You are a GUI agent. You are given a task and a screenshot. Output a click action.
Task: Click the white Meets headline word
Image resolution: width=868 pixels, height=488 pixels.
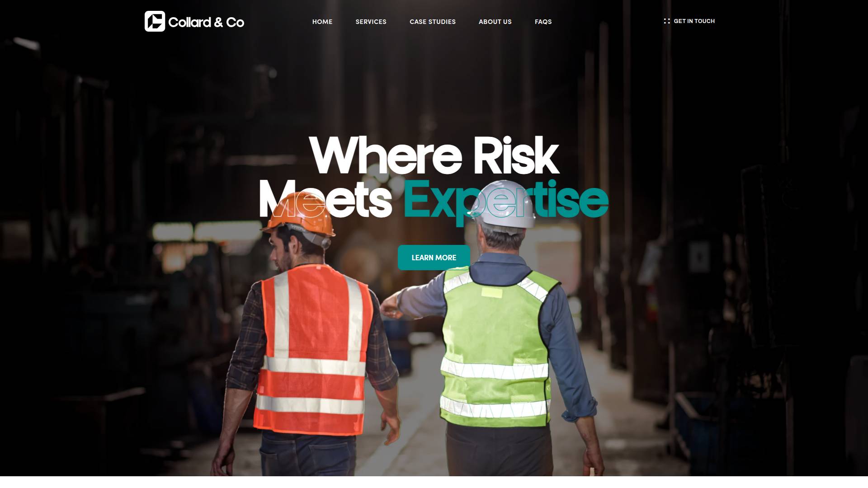pos(325,200)
